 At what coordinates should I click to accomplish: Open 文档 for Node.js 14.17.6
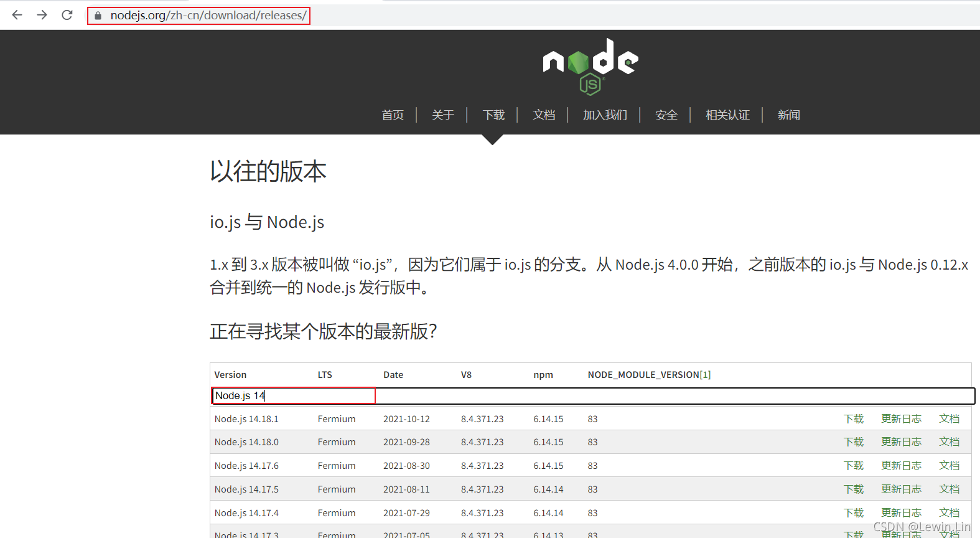pyautogui.click(x=950, y=466)
